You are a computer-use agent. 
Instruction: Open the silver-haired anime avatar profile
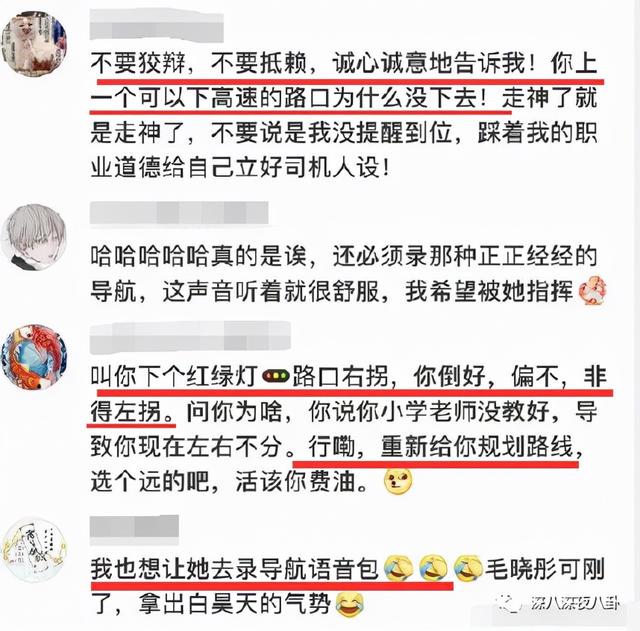(x=34, y=237)
